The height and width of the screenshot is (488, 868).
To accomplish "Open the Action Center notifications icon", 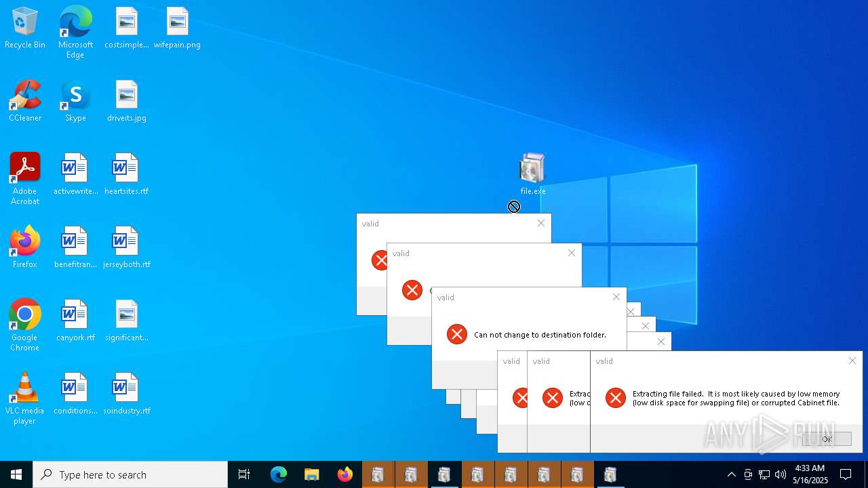I will coord(846,474).
